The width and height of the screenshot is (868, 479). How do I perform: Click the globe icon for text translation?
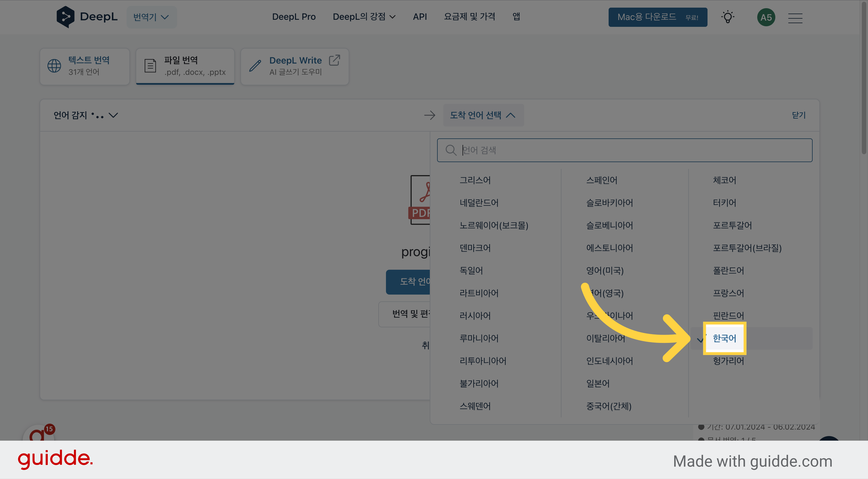point(54,66)
